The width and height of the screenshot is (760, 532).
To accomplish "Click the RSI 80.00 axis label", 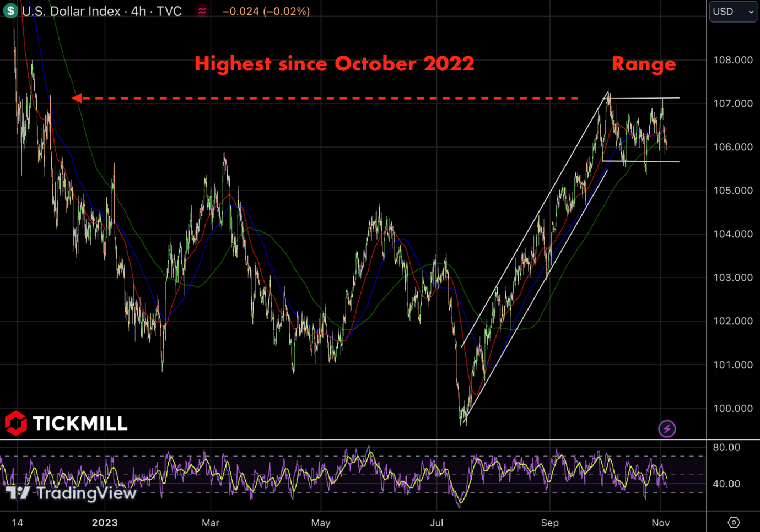I will click(x=726, y=447).
